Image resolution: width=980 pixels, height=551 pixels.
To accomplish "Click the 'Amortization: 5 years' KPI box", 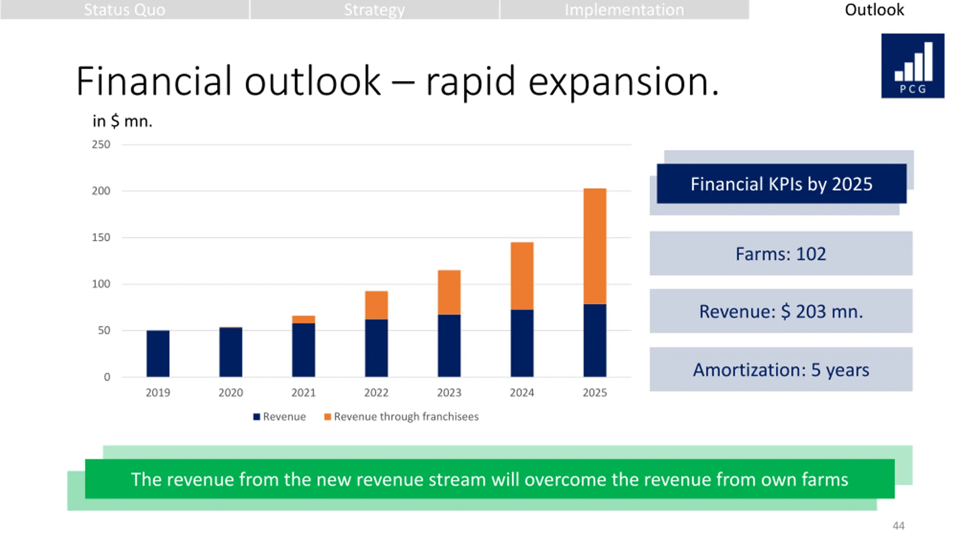I will (x=781, y=370).
